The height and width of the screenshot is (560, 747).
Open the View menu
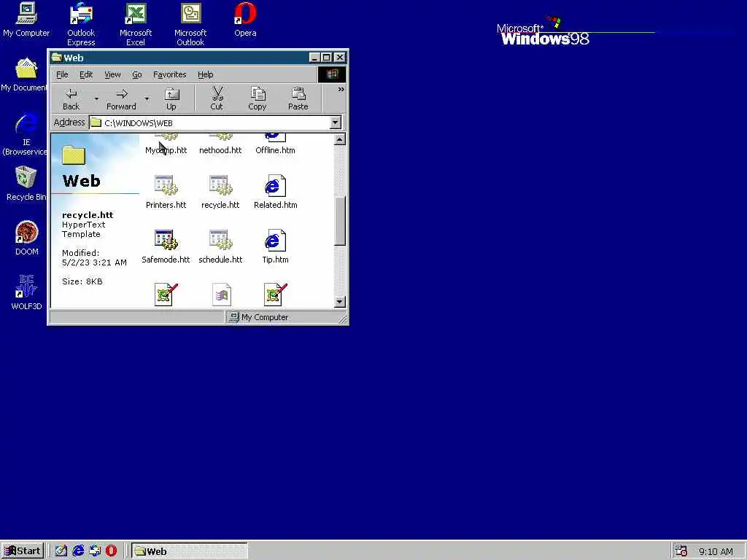point(112,75)
